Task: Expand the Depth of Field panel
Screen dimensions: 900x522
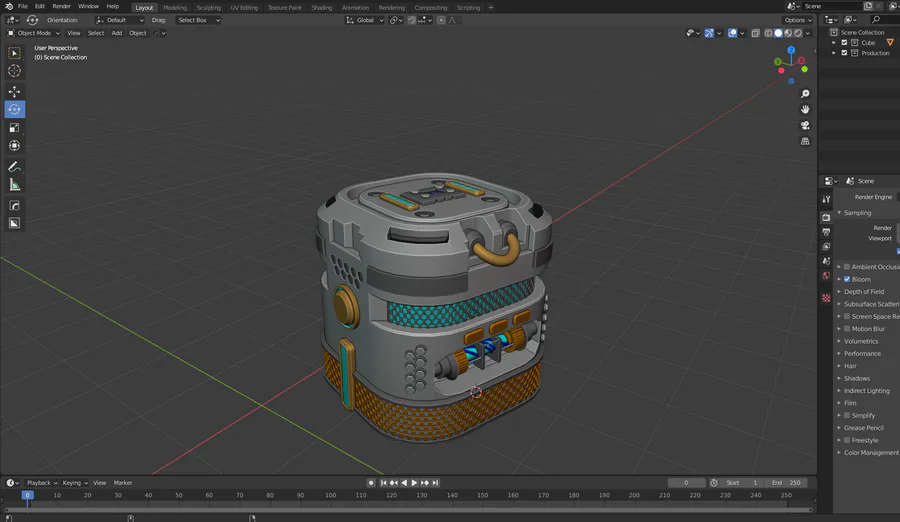Action: tap(839, 292)
